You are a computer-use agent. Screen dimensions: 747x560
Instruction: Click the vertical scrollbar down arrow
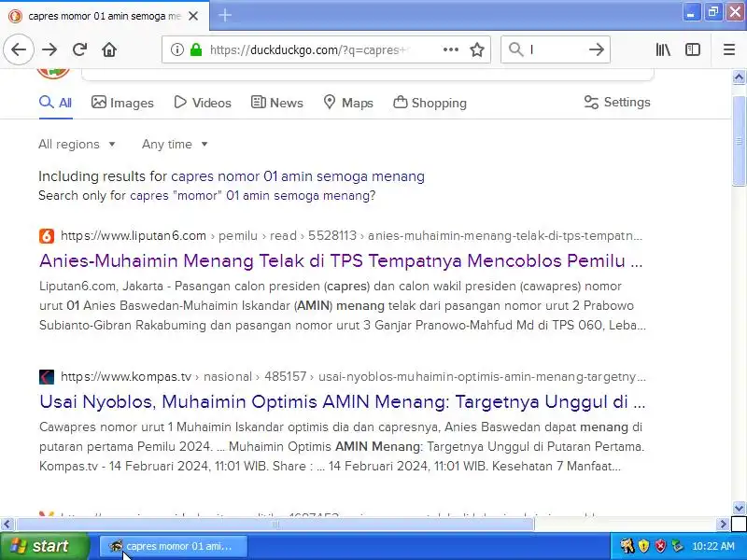point(739,508)
